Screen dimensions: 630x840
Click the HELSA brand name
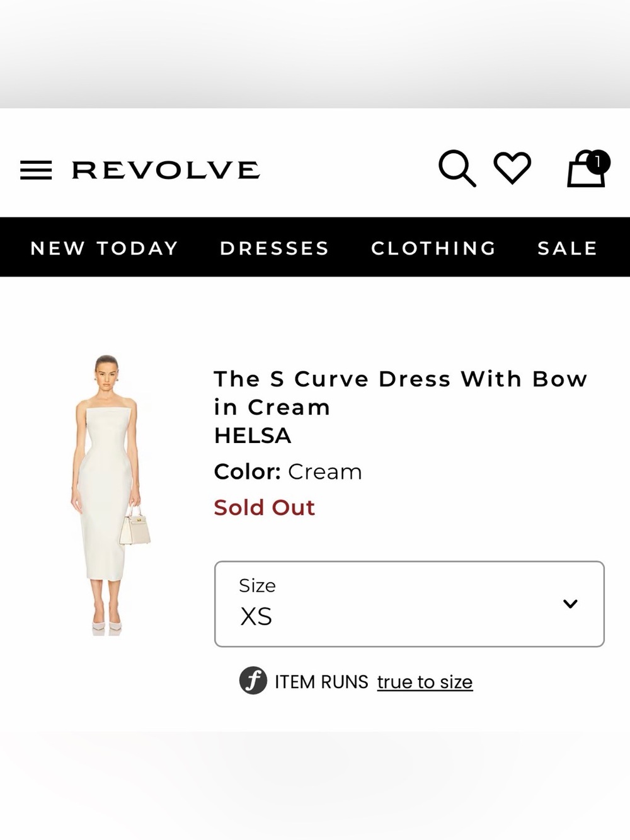(x=253, y=435)
